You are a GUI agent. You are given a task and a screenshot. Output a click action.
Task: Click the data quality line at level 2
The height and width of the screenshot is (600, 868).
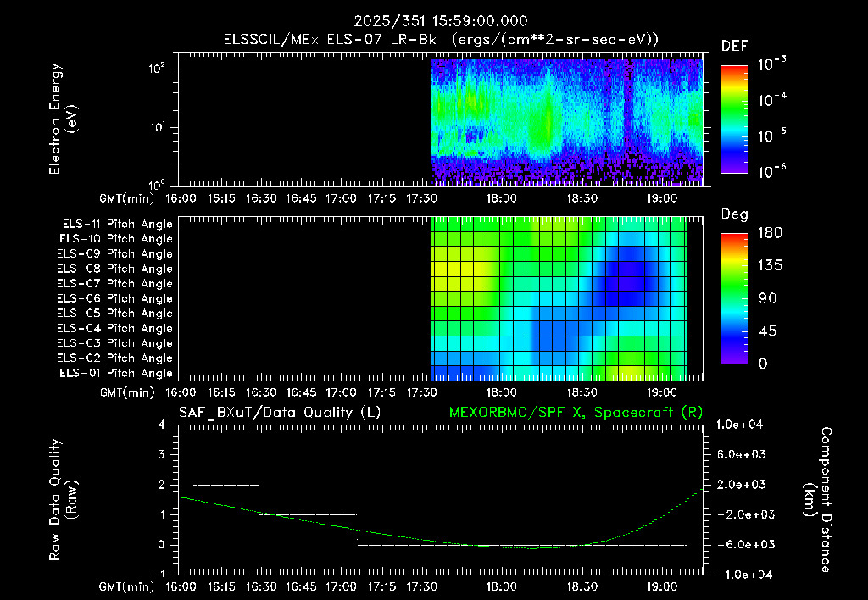[225, 485]
